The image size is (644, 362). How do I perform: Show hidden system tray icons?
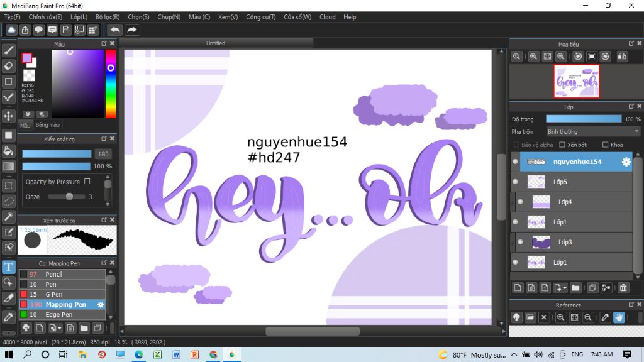coord(514,354)
